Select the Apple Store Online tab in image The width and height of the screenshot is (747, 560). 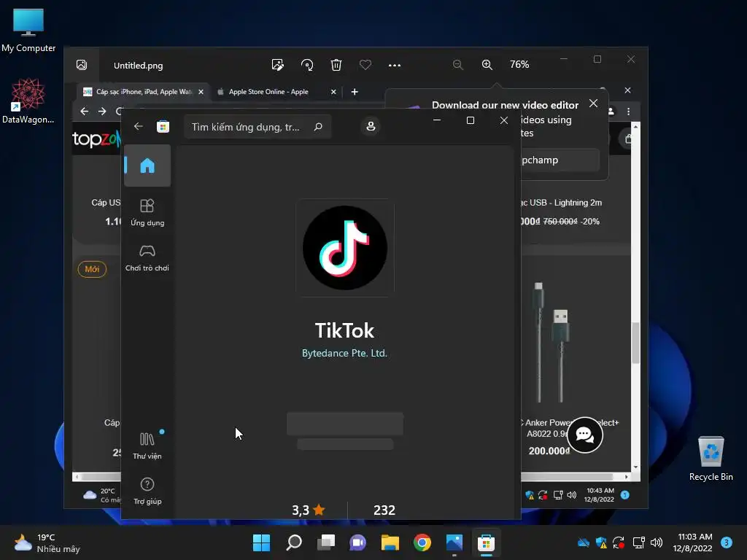[x=268, y=92]
